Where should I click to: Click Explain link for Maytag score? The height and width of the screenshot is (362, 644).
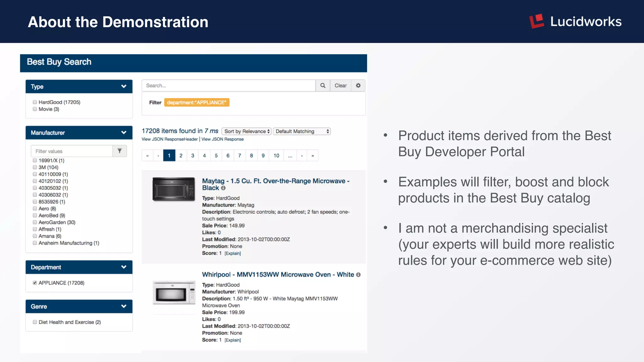(233, 253)
